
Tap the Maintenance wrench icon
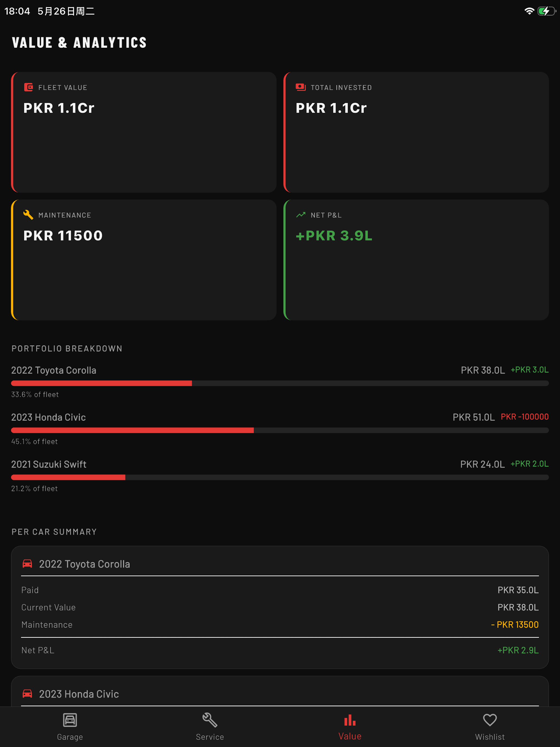pos(28,215)
